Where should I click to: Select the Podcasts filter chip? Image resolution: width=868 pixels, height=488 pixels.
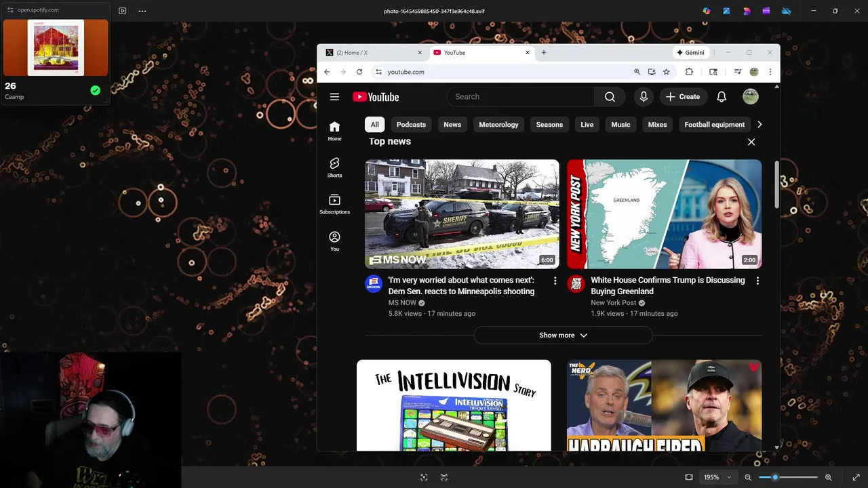(x=411, y=125)
